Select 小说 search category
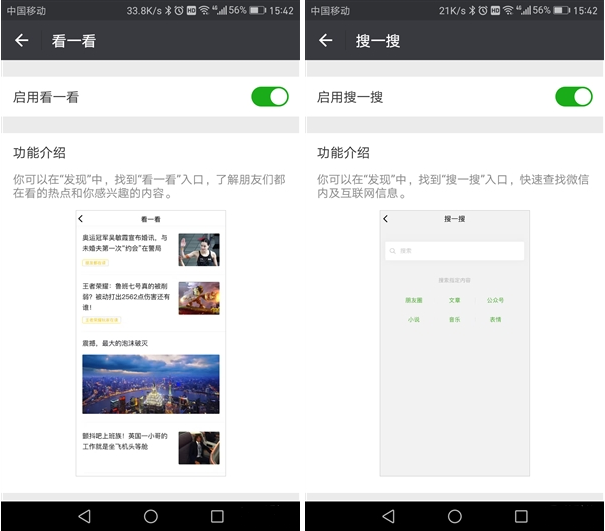Screen dimensions: 605x531 (x=414, y=320)
